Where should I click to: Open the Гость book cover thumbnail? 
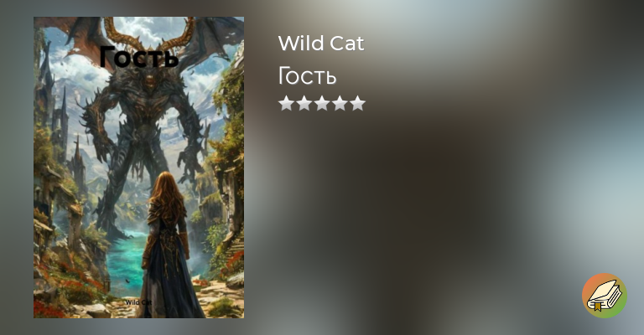point(139,167)
